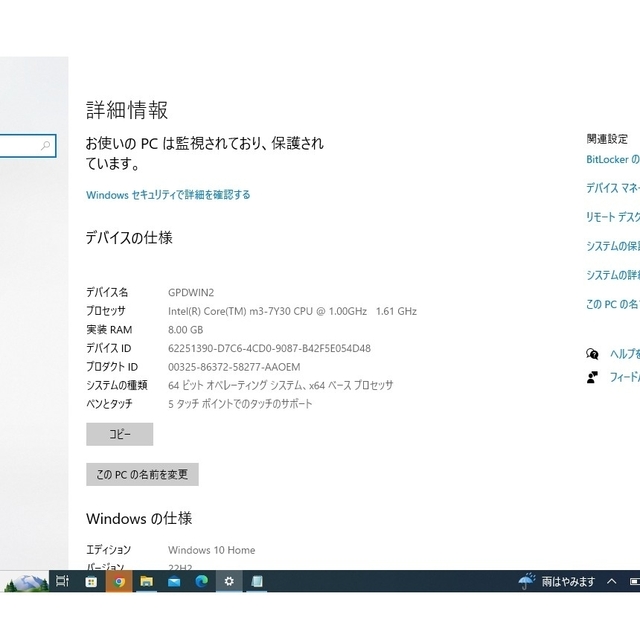Open the フィードバック link on the right
This screenshot has height=640, width=640.
(625, 377)
